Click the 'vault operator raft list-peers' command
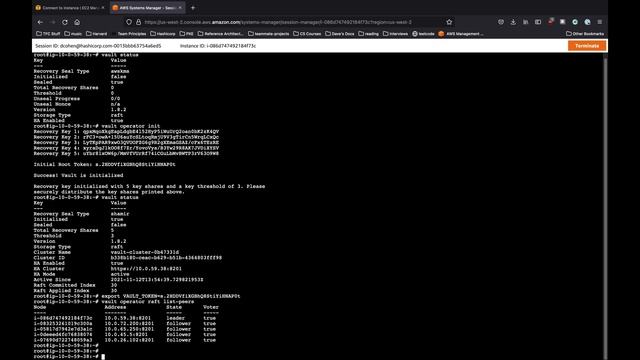The height and width of the screenshot is (360, 640). point(148,302)
